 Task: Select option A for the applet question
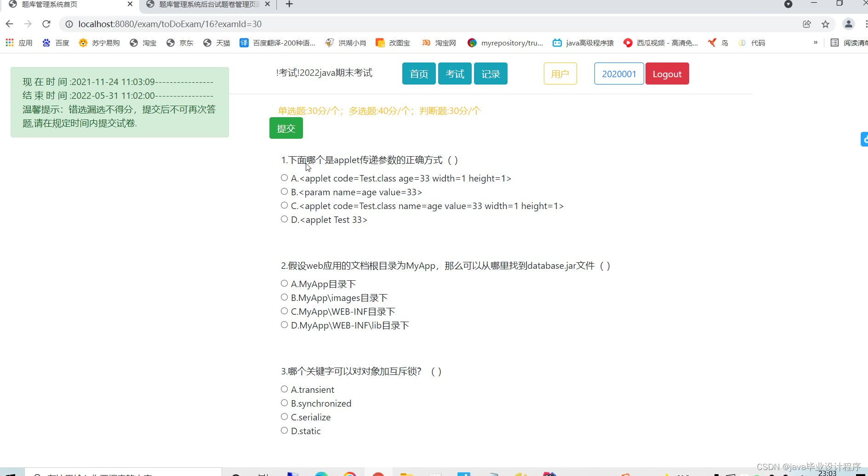(x=284, y=177)
